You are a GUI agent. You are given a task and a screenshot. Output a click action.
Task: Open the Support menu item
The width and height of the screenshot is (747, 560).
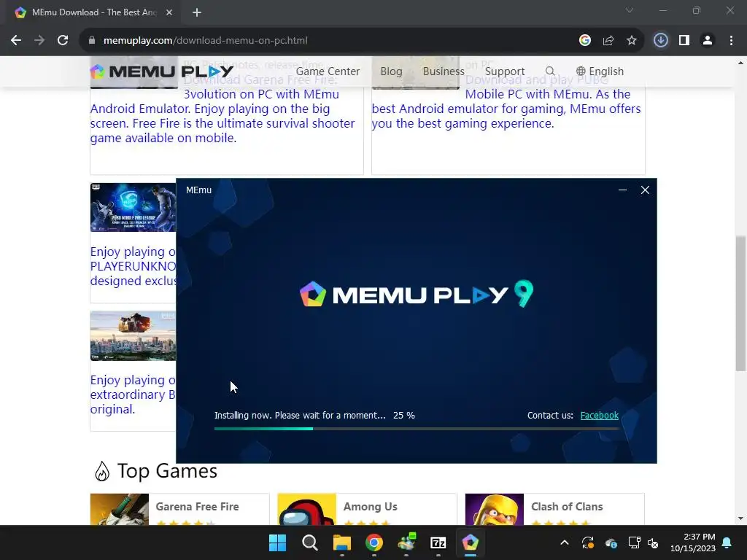pos(505,71)
